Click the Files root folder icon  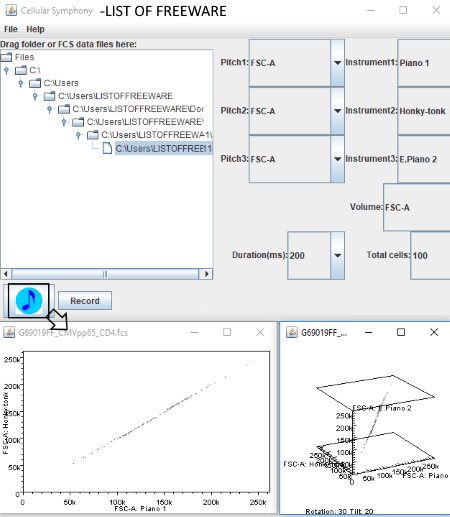point(7,57)
